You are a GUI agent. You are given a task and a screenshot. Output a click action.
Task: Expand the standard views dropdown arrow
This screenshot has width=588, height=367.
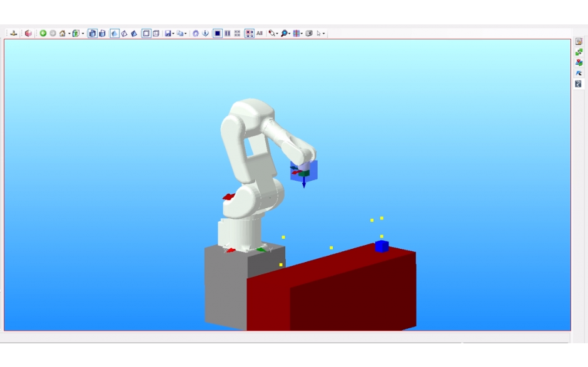click(x=83, y=34)
